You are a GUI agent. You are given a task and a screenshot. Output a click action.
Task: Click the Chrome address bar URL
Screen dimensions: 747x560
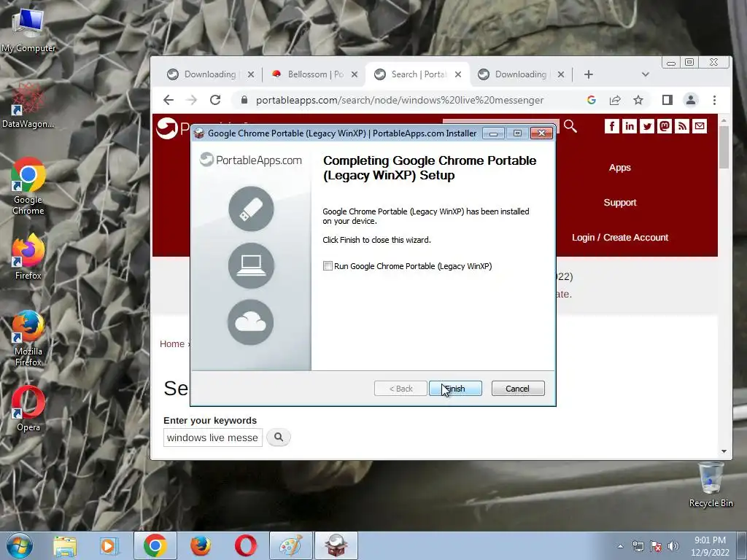tap(400, 100)
